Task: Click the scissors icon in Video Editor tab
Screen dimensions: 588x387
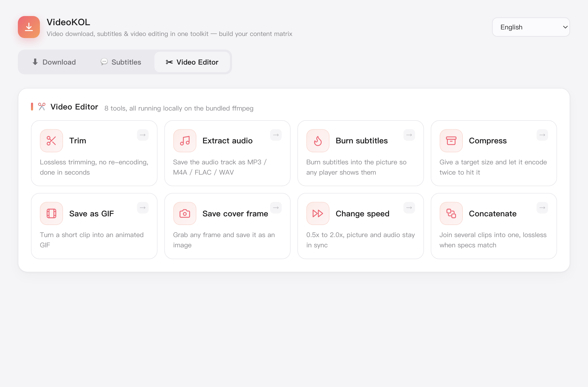Action: click(x=169, y=62)
